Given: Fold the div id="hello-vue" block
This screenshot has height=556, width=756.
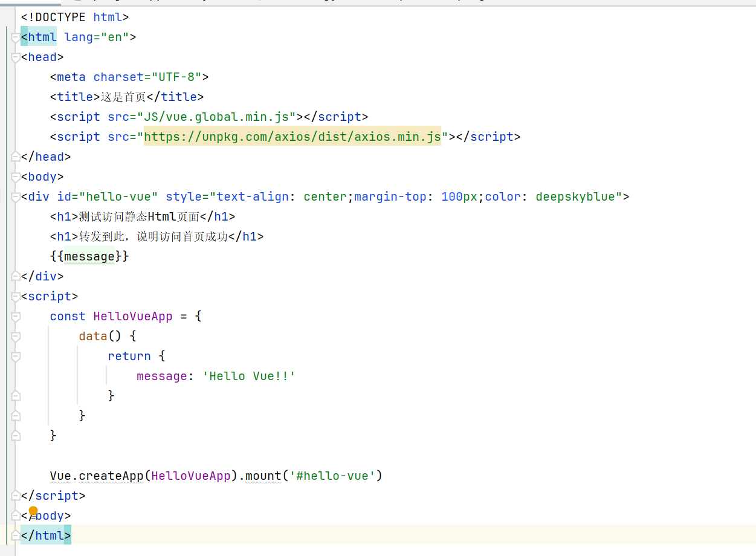Looking at the screenshot, I should 16,197.
